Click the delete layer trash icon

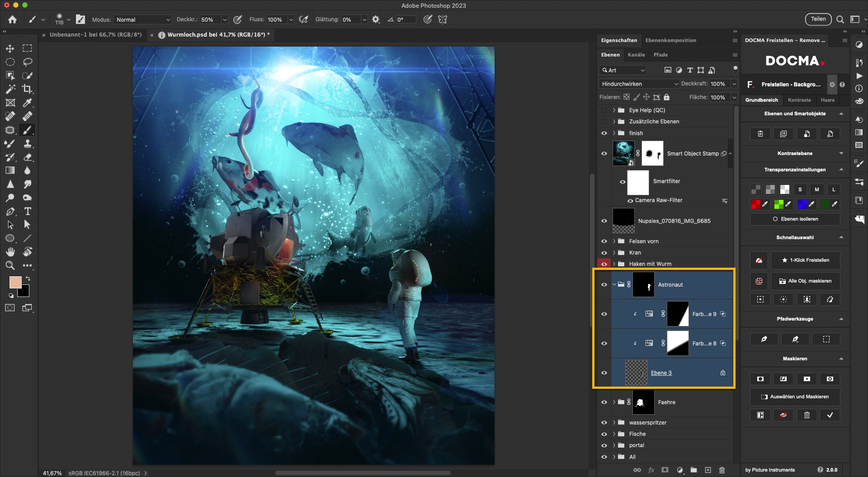click(722, 470)
